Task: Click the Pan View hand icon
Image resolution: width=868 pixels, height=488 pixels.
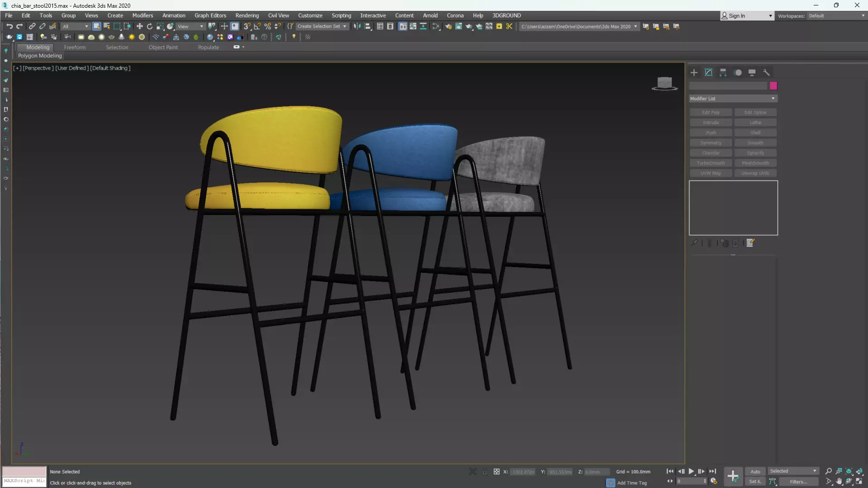Action: pos(839,481)
